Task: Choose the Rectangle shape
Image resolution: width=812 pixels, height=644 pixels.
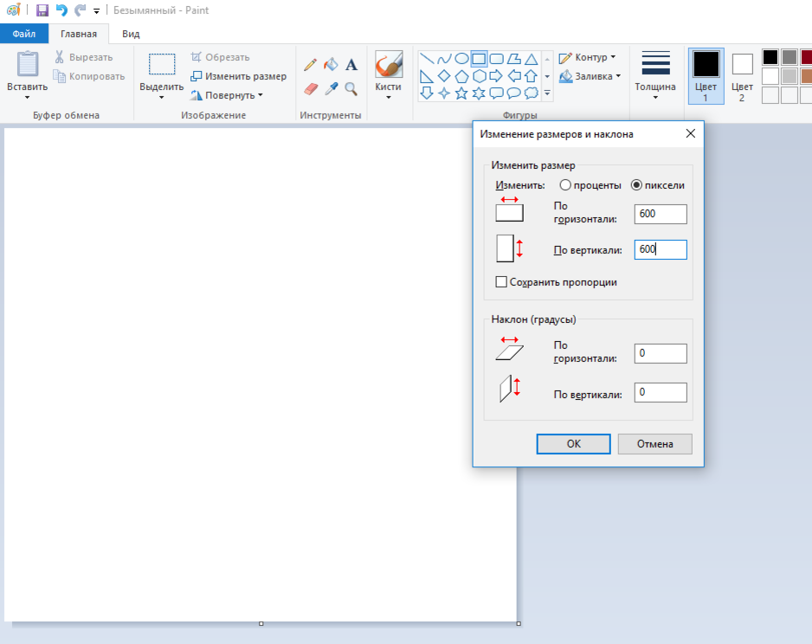Action: click(479, 59)
